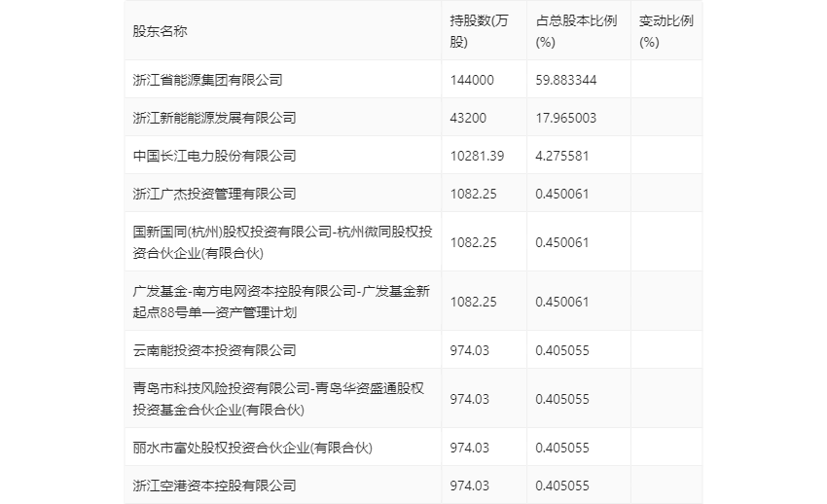Select 中国长江电力股份有限公司 row name
The width and height of the screenshot is (827, 504).
point(214,156)
